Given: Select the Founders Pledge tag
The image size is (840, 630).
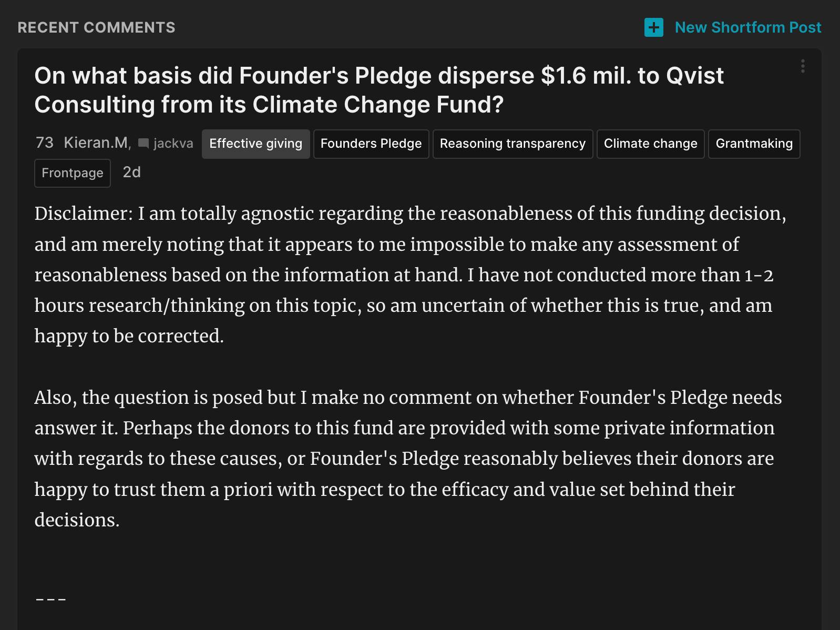Looking at the screenshot, I should click(x=371, y=144).
